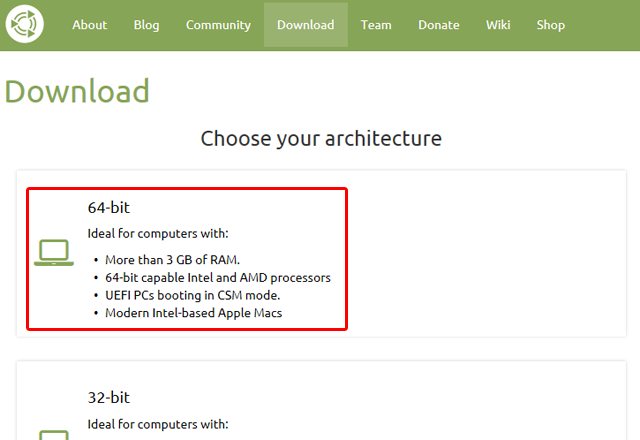Open the About menu item

[x=89, y=25]
